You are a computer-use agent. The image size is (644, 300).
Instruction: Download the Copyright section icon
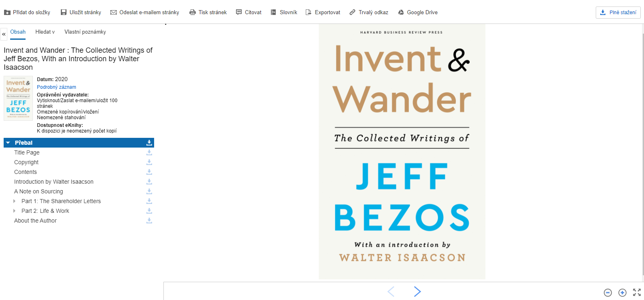click(149, 162)
